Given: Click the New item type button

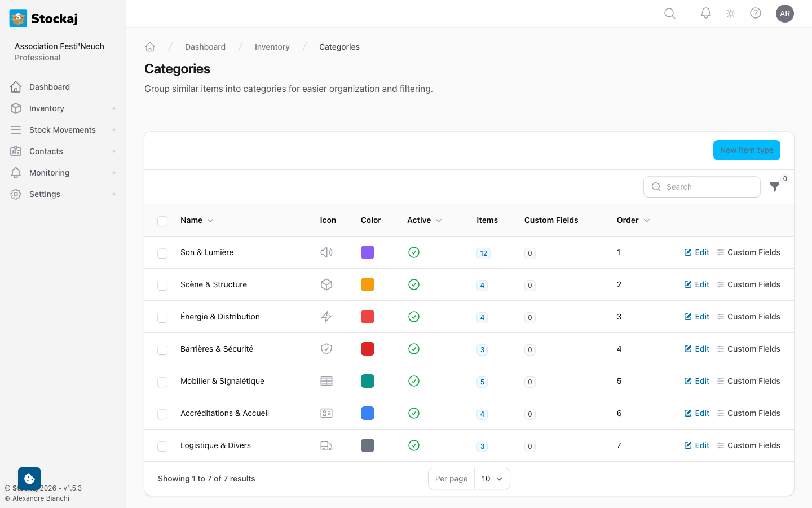Looking at the screenshot, I should click(x=747, y=150).
